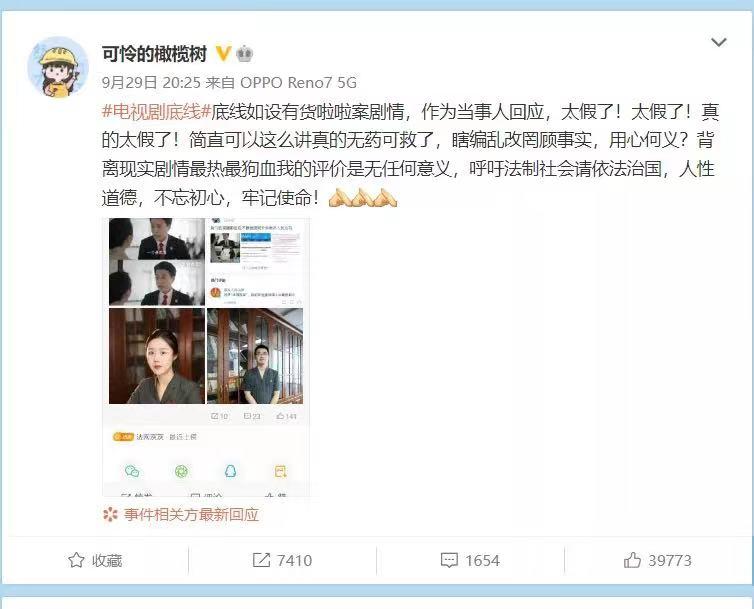Open 事件相关方最新回应 link
The width and height of the screenshot is (754, 609).
191,515
